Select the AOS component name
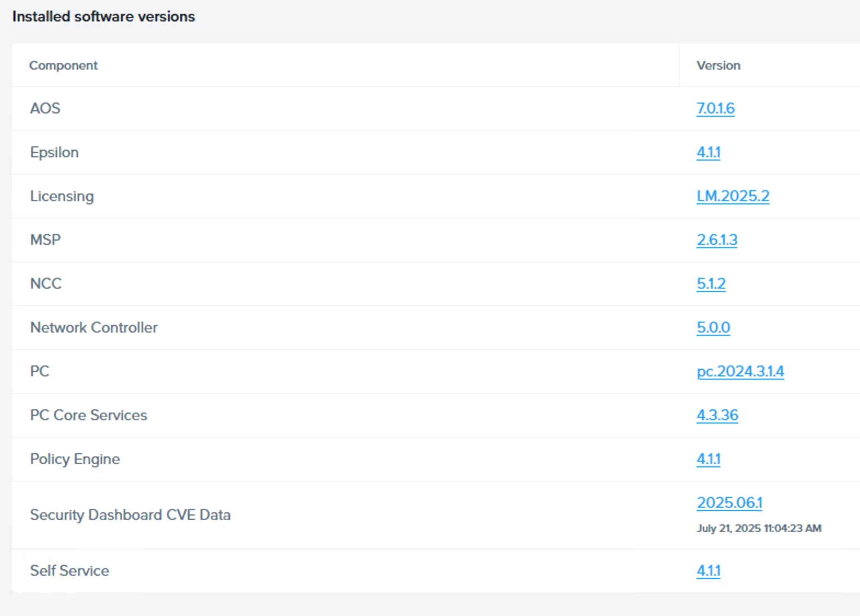Viewport: 860px width, 616px height. [45, 109]
